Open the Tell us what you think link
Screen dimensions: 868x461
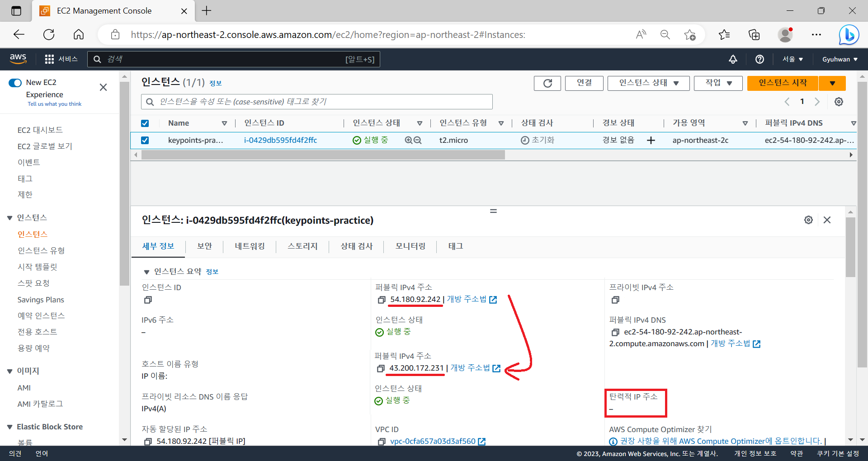coord(55,104)
